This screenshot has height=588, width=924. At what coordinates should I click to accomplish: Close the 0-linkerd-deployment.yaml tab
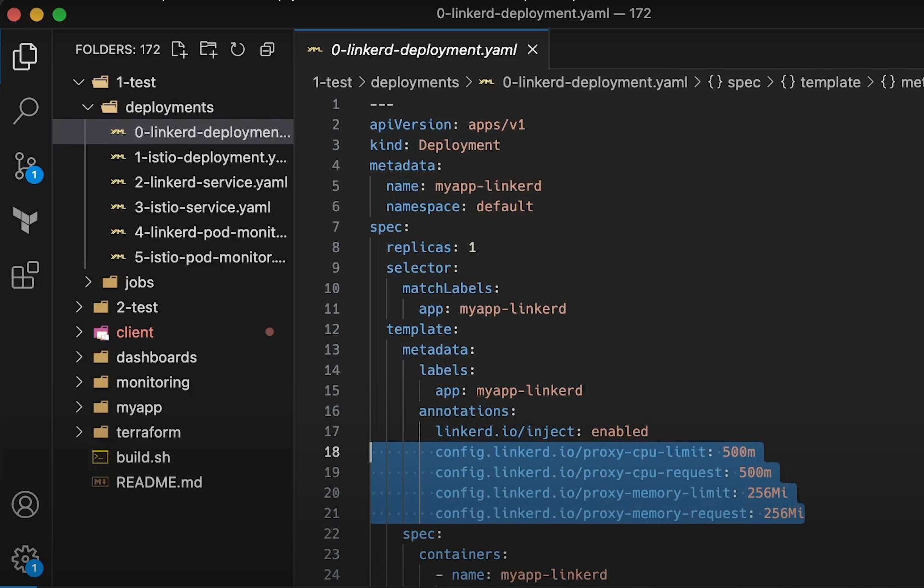coord(532,50)
